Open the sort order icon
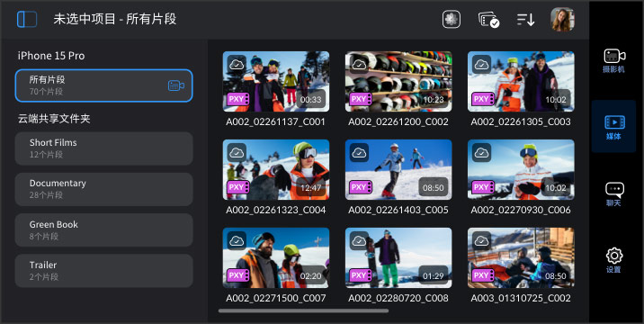Image resolution: width=644 pixels, height=324 pixels. point(525,19)
